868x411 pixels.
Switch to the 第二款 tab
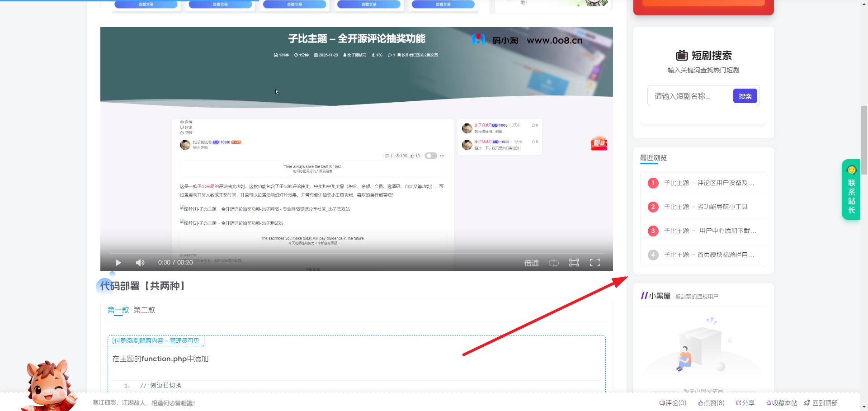[x=144, y=310]
